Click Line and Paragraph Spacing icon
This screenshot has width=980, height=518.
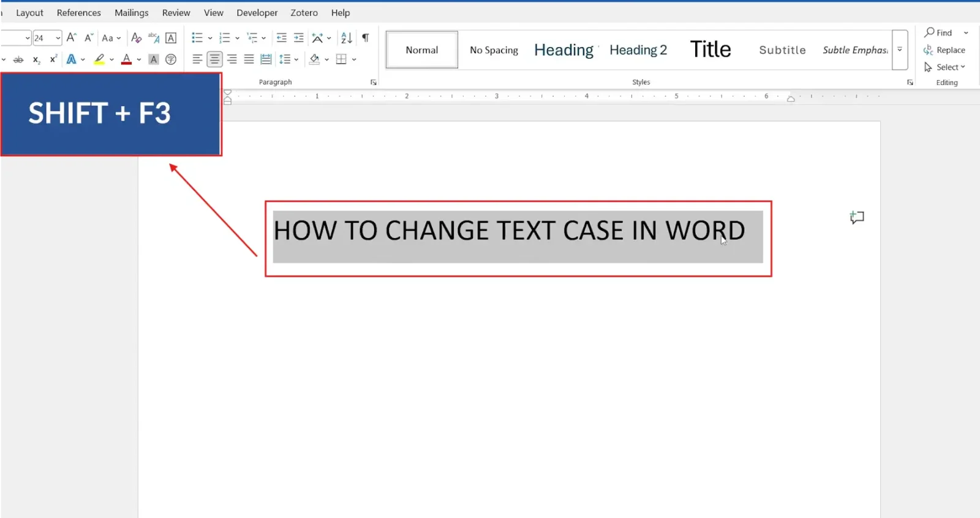(x=285, y=59)
